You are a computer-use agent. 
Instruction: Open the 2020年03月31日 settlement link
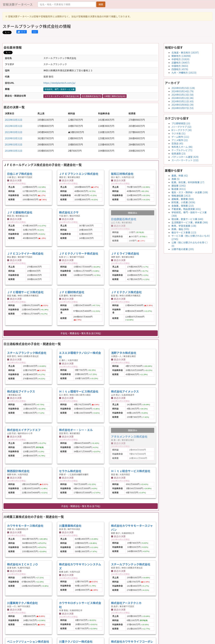point(14,138)
